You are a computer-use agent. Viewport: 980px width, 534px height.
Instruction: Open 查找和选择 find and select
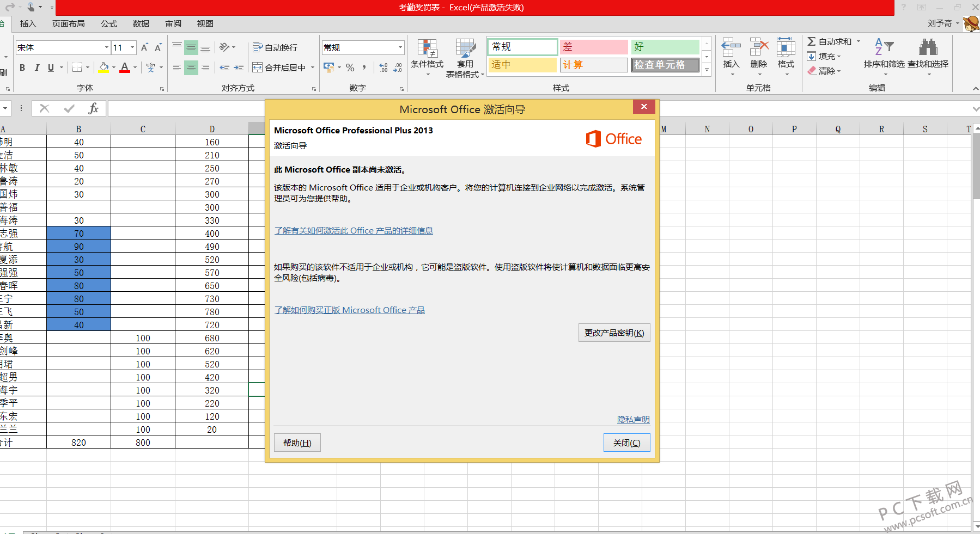(928, 57)
